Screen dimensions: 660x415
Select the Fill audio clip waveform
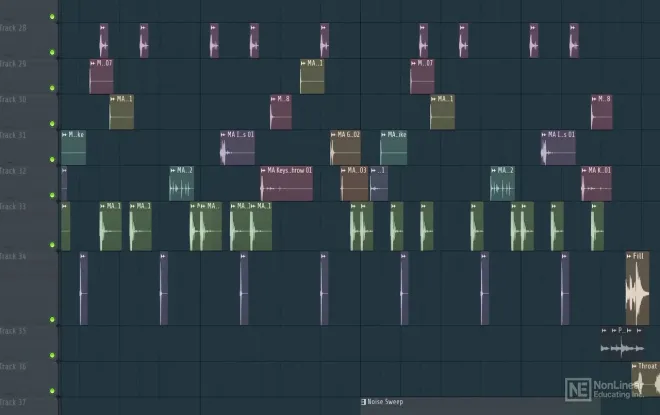pos(636,292)
